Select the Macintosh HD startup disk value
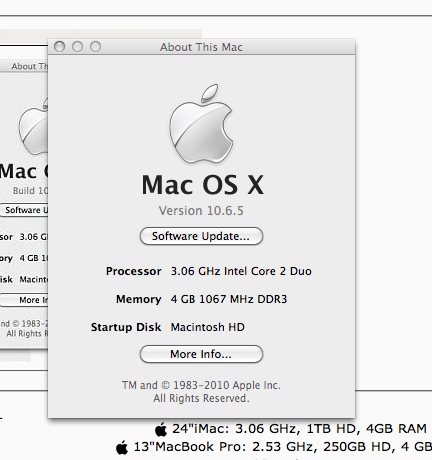 click(208, 327)
